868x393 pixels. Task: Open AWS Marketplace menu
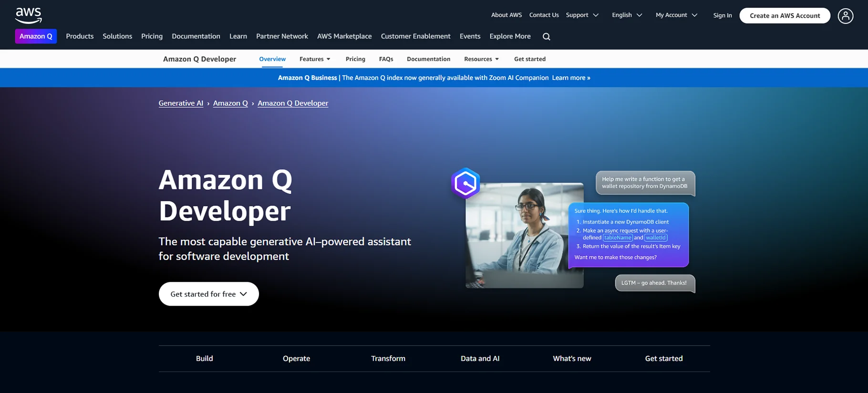click(x=344, y=36)
